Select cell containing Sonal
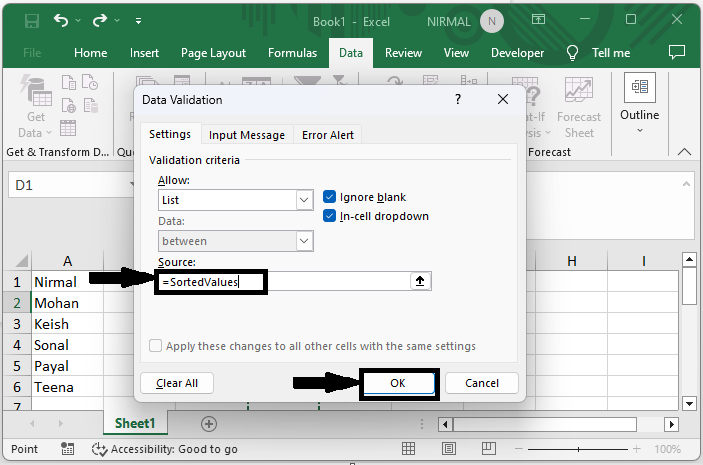Image resolution: width=703 pixels, height=465 pixels. coord(67,345)
